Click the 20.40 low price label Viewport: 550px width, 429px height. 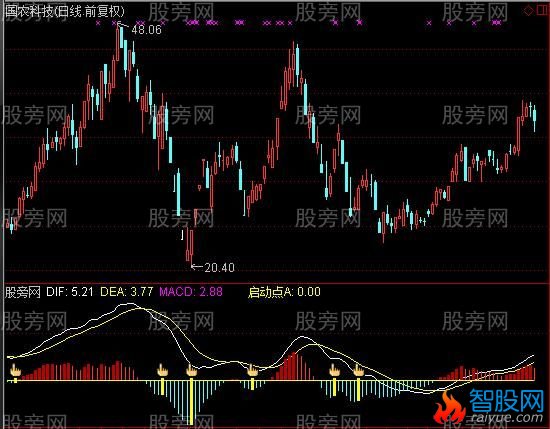pos(219,268)
